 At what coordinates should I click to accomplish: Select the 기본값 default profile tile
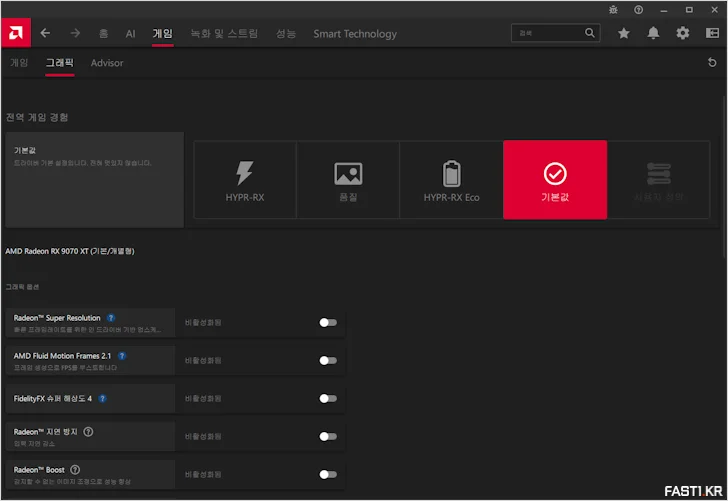coord(555,180)
